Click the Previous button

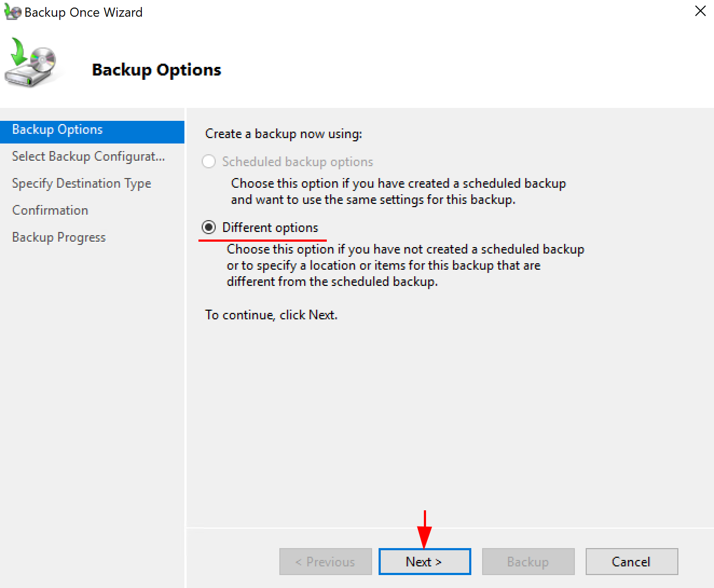(x=325, y=562)
